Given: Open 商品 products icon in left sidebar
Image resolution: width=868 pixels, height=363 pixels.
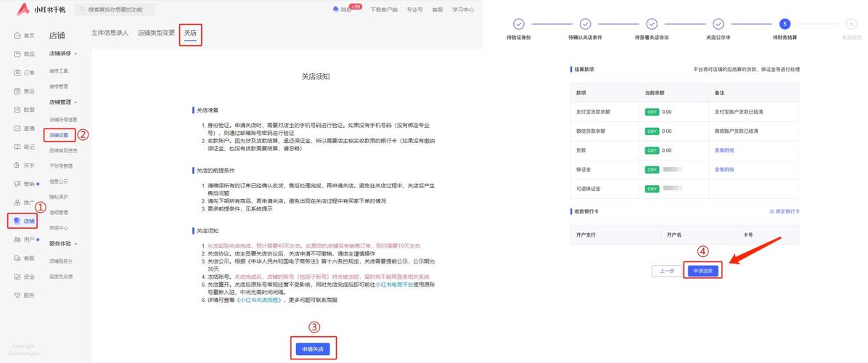Looking at the screenshot, I should click(17, 54).
